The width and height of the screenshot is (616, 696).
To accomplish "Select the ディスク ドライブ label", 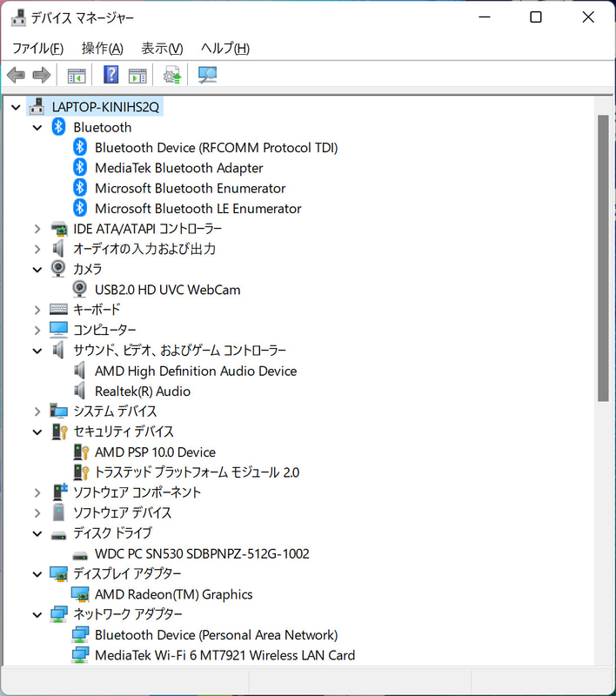I will tap(113, 533).
